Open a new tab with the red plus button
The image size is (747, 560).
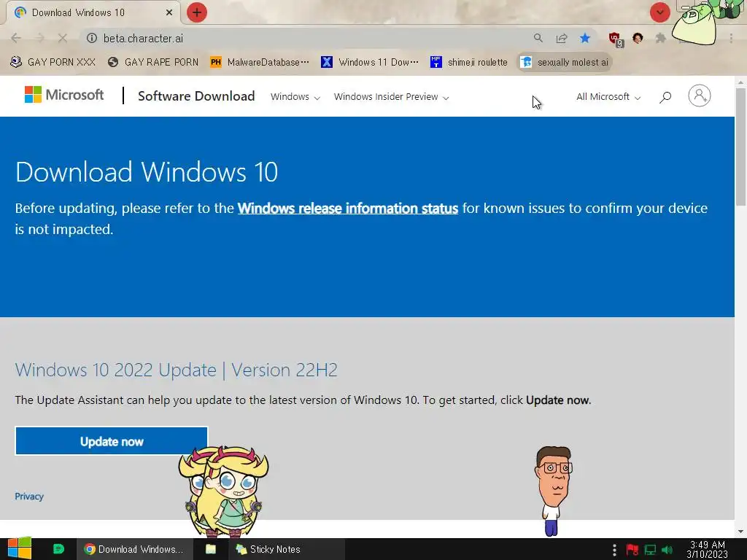197,12
